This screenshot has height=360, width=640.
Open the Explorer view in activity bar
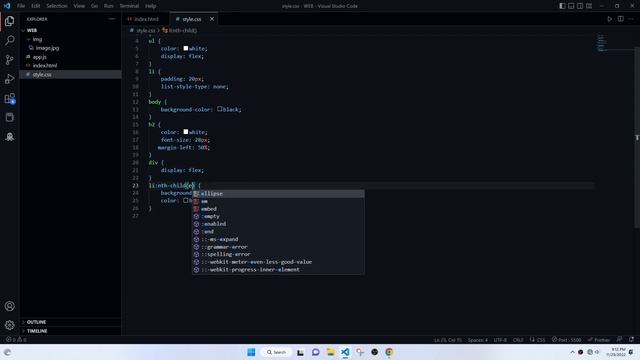[9, 21]
